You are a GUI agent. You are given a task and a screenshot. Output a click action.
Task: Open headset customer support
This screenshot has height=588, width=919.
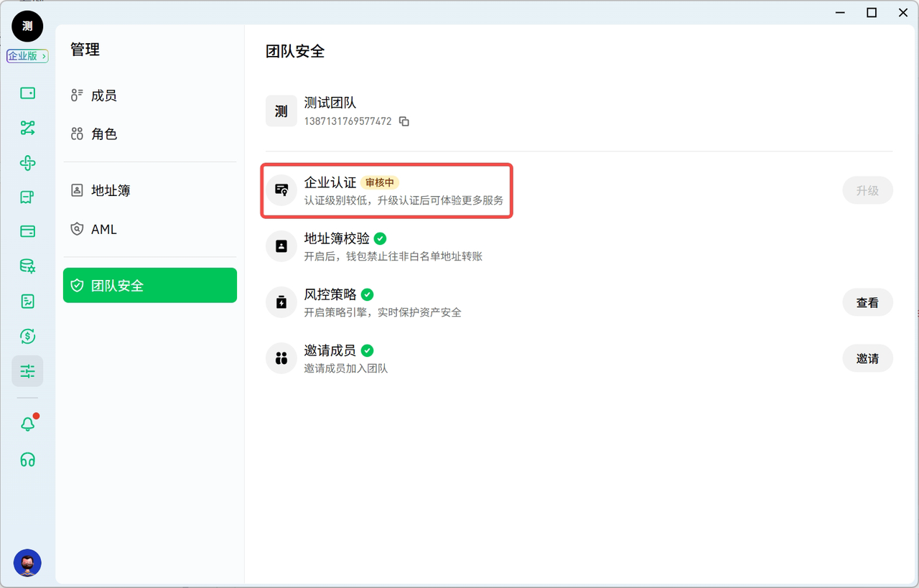point(27,459)
